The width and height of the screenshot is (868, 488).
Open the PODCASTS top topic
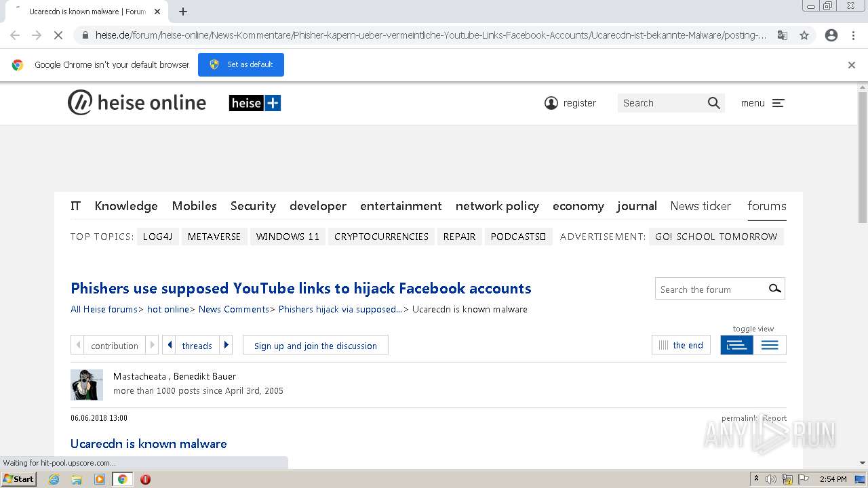click(518, 237)
